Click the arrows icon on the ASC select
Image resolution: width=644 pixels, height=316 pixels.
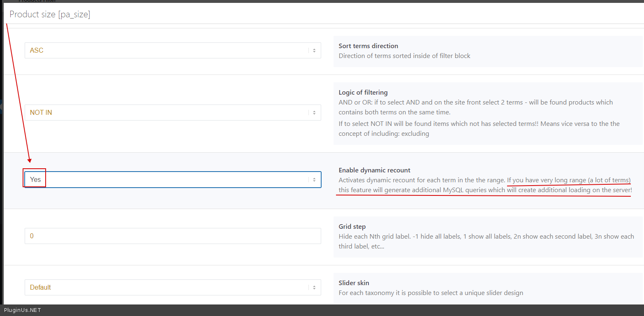314,51
